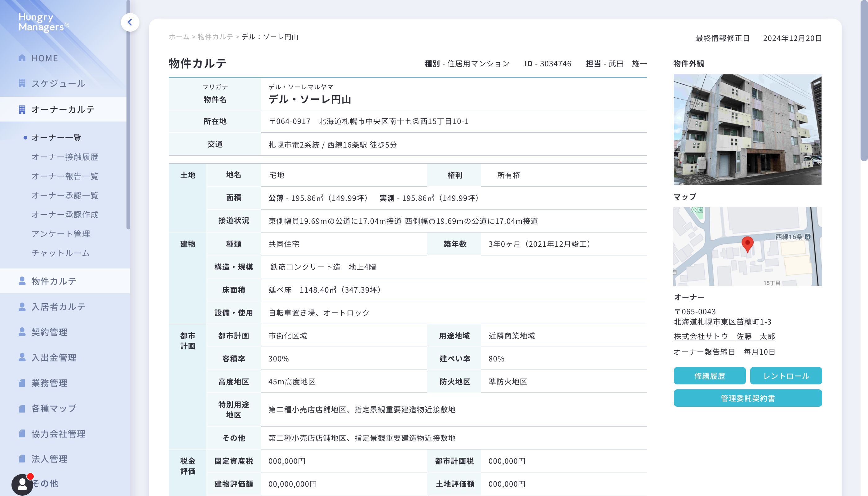Image resolution: width=868 pixels, height=496 pixels.
Task: Click the 業務管理 document icon
Action: click(x=22, y=383)
